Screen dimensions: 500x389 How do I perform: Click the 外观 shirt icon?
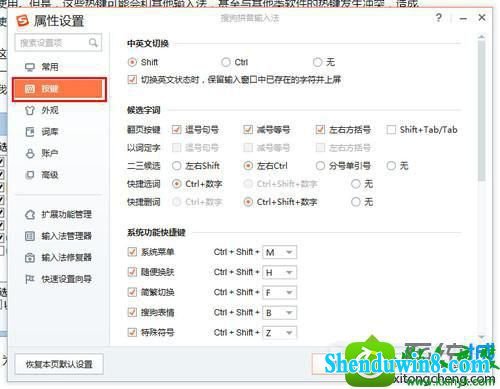coord(30,110)
